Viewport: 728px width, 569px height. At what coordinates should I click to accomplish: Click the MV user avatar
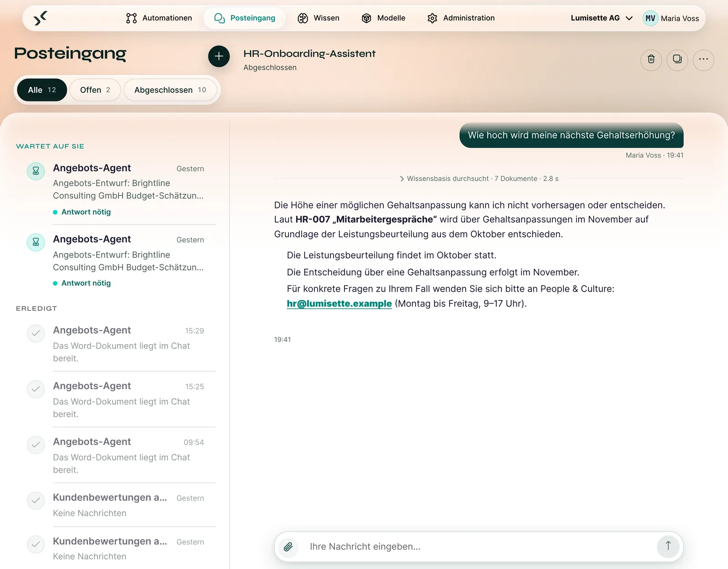pyautogui.click(x=650, y=18)
